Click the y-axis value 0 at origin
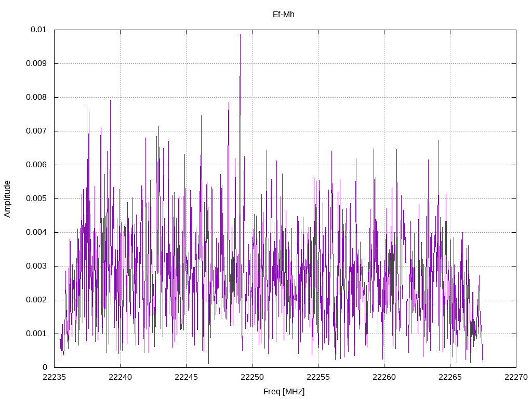This screenshot has height=399, width=532. click(x=45, y=367)
